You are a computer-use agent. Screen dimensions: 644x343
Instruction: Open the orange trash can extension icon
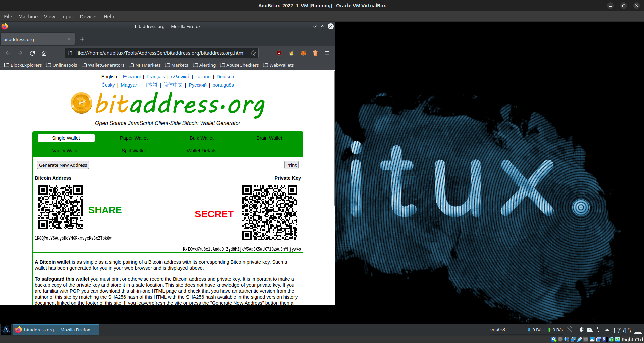pyautogui.click(x=315, y=53)
